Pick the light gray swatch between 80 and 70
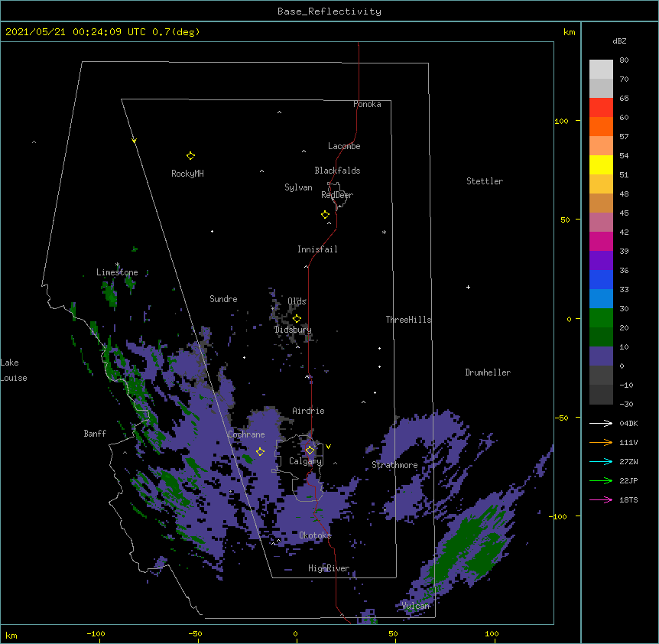This screenshot has height=644, width=659. tap(601, 69)
